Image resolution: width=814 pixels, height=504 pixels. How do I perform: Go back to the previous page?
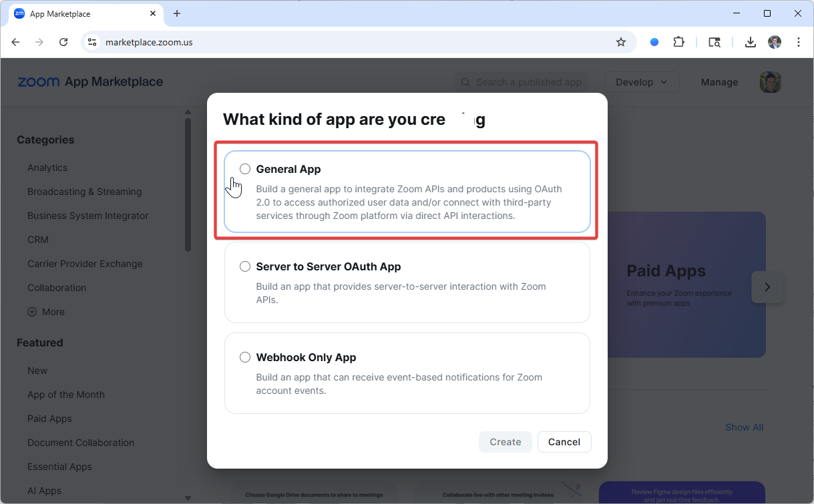(15, 42)
